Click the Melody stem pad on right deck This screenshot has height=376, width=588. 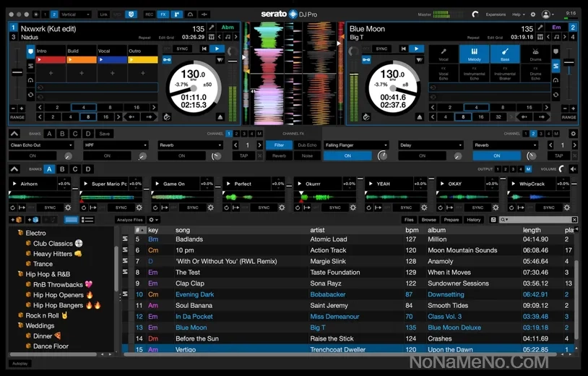475,54
